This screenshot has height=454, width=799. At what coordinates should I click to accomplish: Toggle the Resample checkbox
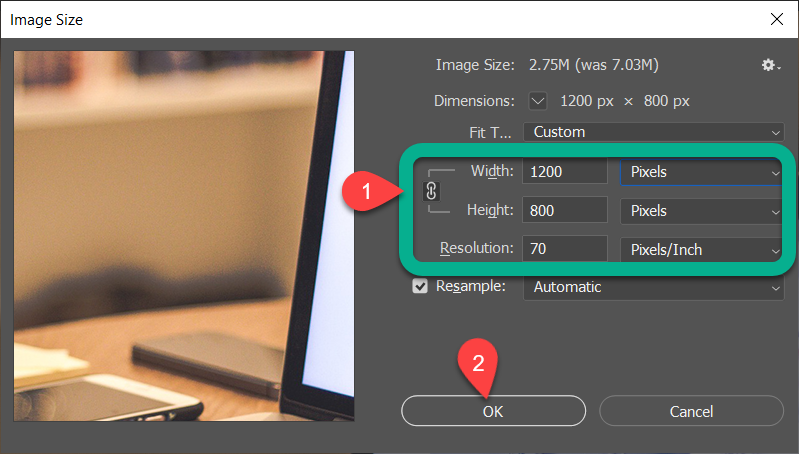(x=421, y=287)
